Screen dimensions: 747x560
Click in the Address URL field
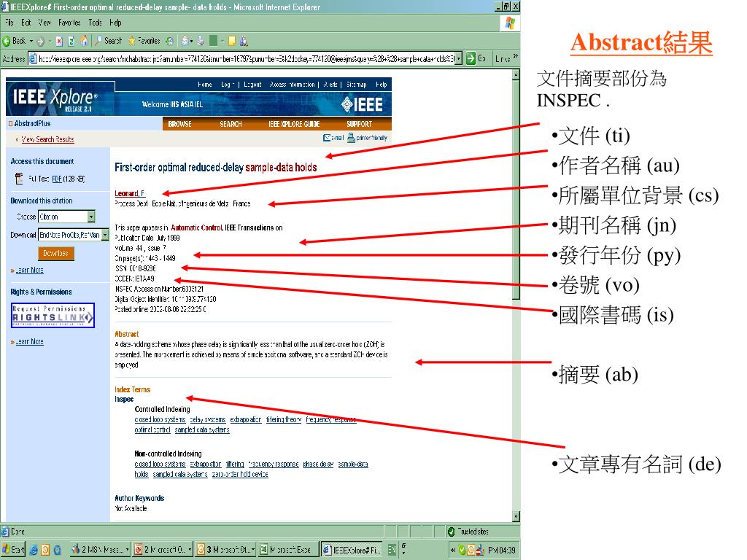[241, 58]
